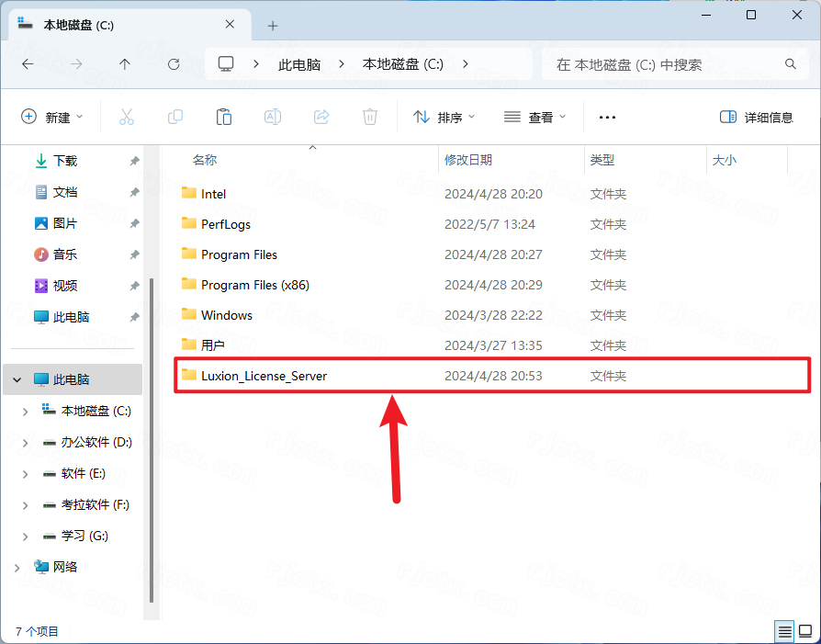Go up one folder level
Screen dimensions: 821x644
pyautogui.click(x=125, y=64)
